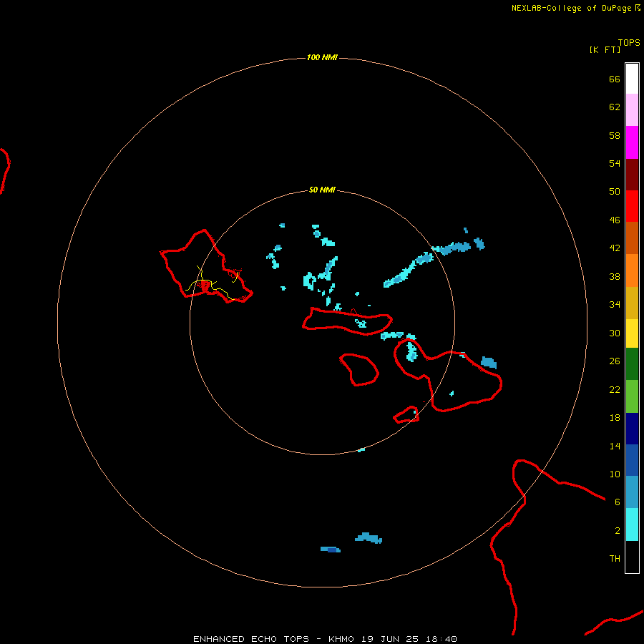
Task: Click the '34' legend value
Action: point(615,304)
